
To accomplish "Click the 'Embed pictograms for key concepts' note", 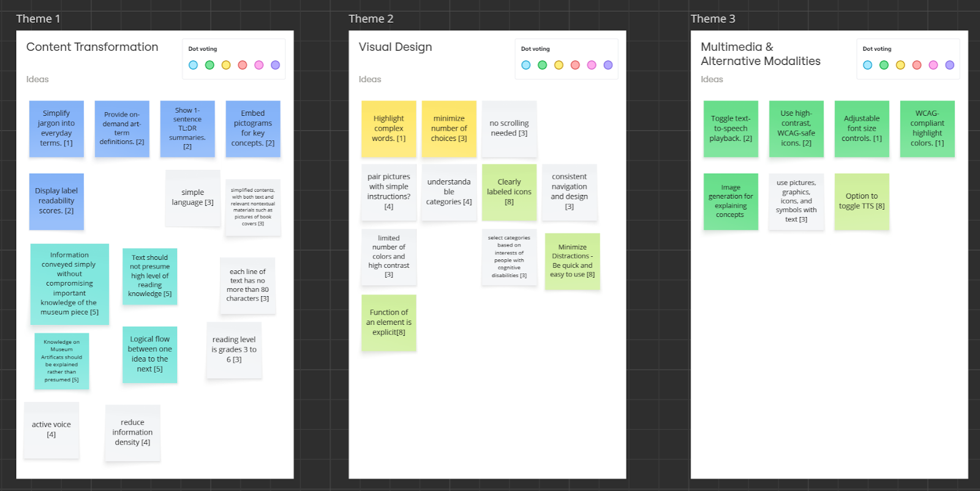I will [x=253, y=129].
